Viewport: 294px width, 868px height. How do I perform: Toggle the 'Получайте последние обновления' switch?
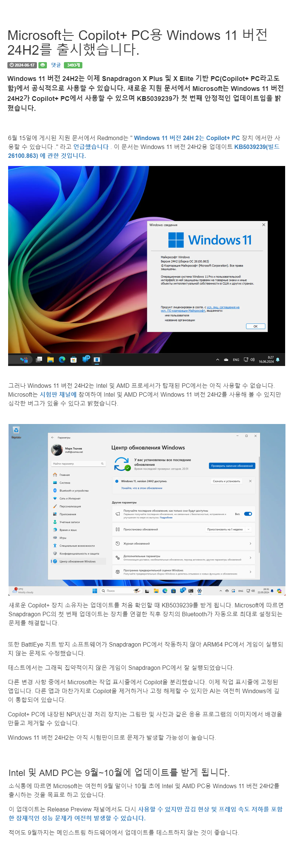248,514
